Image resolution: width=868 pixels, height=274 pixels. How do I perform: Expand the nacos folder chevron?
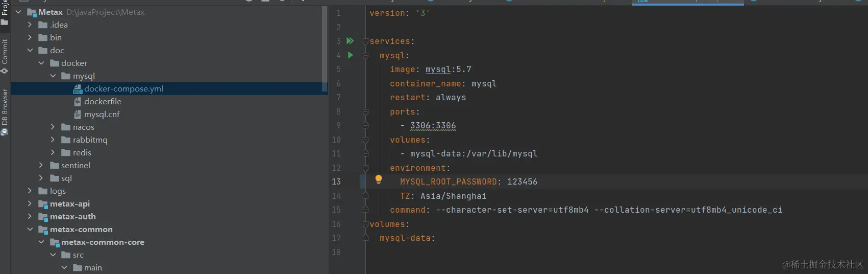click(x=53, y=127)
